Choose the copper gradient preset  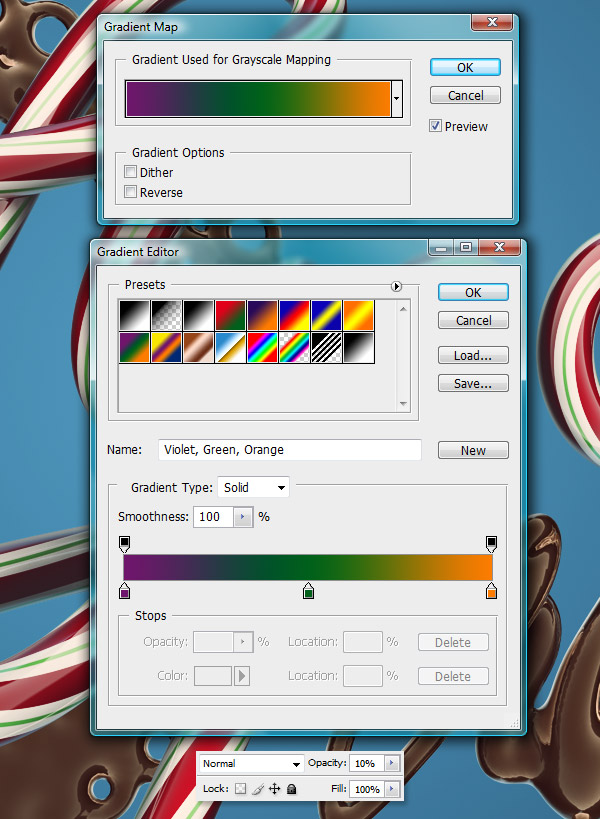click(198, 347)
